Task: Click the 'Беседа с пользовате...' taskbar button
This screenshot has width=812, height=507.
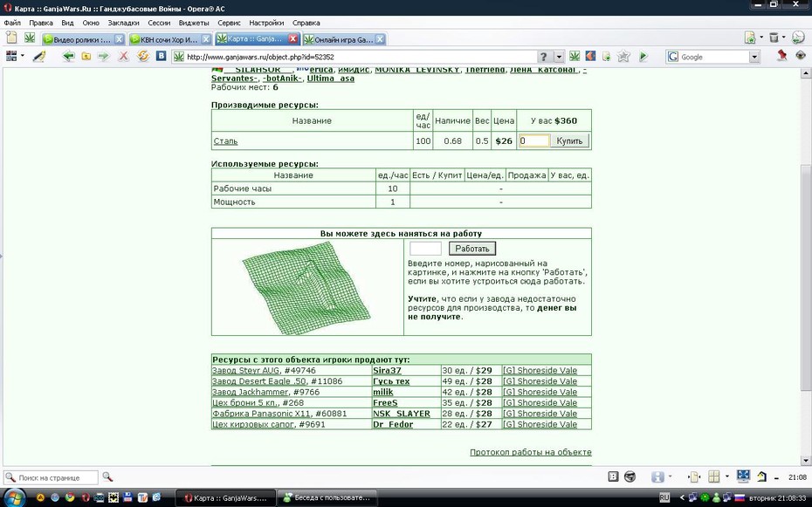Action: pos(327,497)
